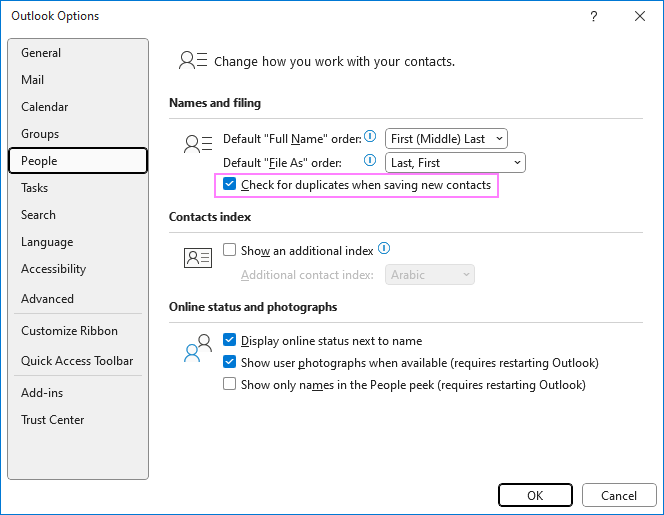Select the Add-ins category
The image size is (664, 515).
pyautogui.click(x=78, y=393)
